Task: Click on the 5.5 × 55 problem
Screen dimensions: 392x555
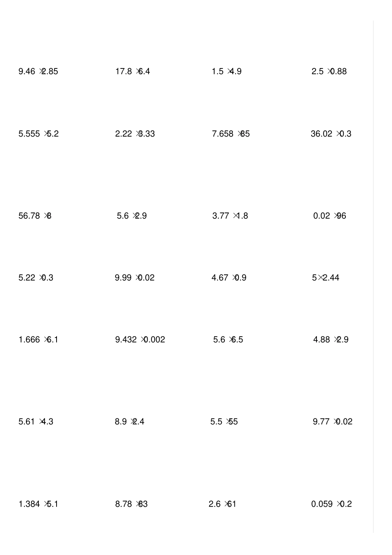Action: point(224,422)
